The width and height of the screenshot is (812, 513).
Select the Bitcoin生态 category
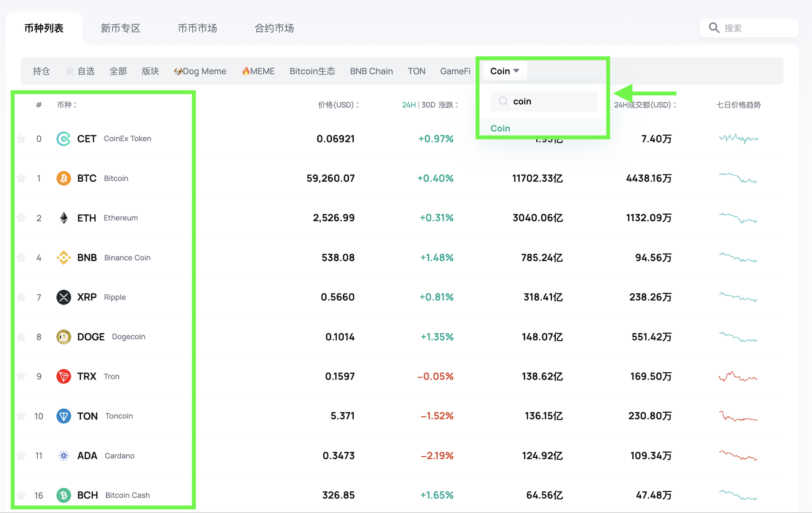tap(312, 71)
